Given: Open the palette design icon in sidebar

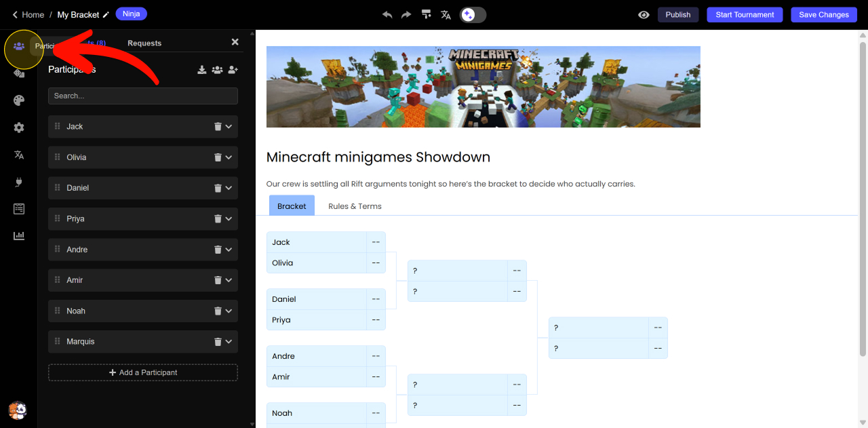Looking at the screenshot, I should (19, 100).
